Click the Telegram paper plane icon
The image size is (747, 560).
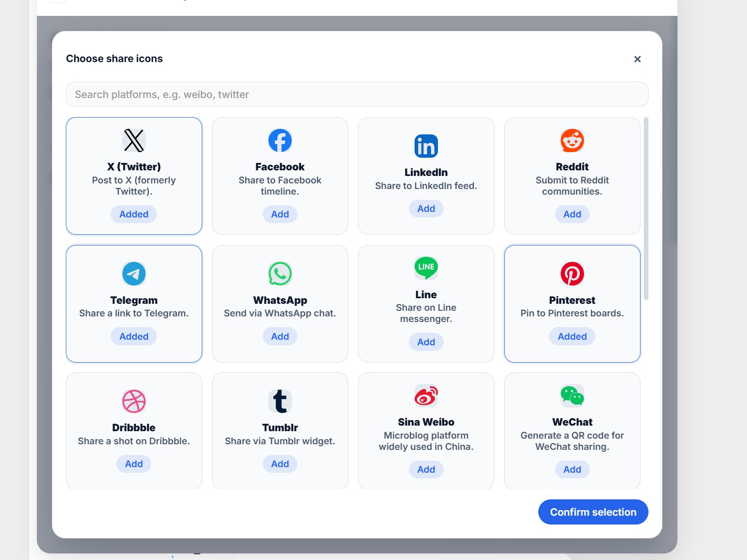pyautogui.click(x=134, y=274)
